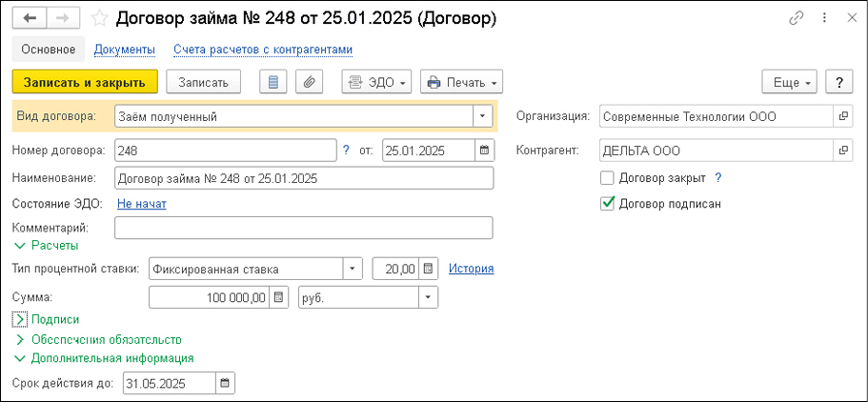Click the paperclip attachments icon
Viewport: 868px width, 402px height.
pyautogui.click(x=308, y=83)
